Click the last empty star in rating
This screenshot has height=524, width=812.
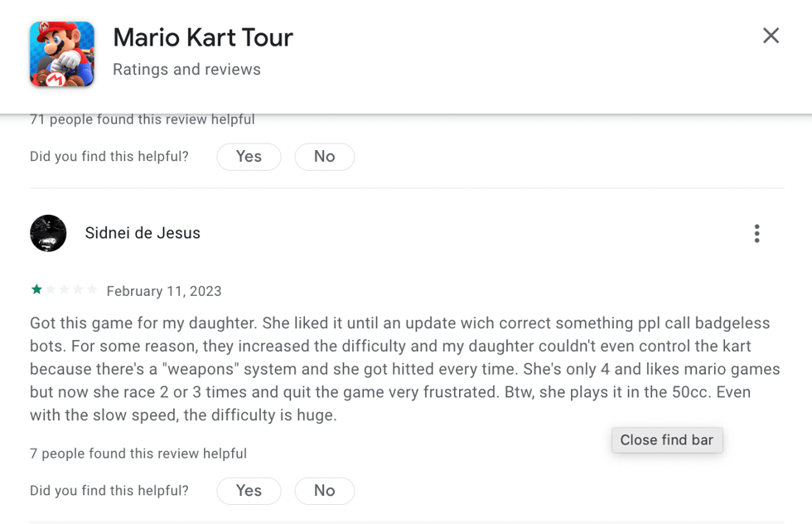[92, 289]
